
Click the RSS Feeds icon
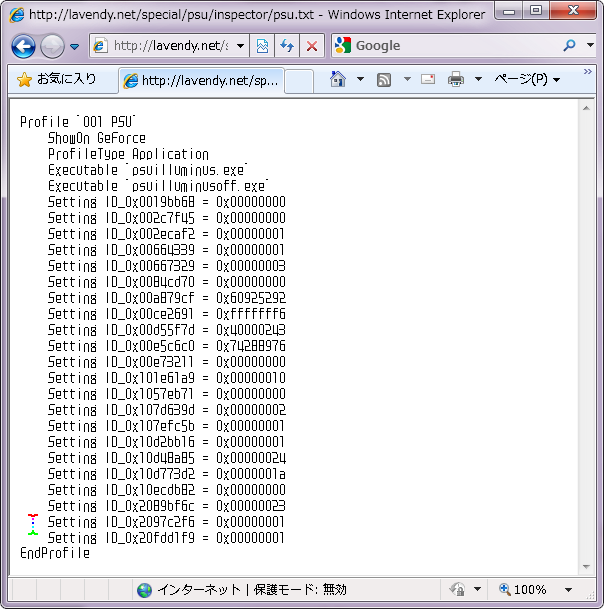(x=384, y=80)
